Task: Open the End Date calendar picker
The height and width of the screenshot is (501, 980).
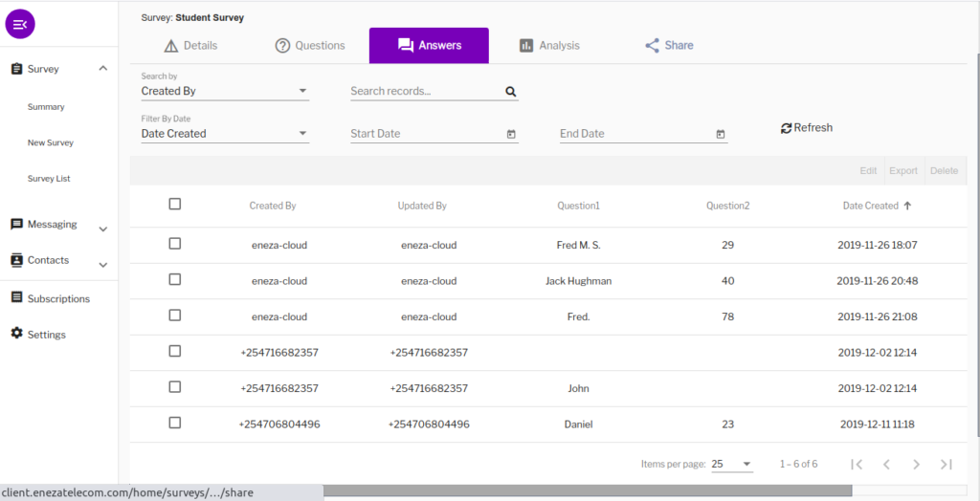Action: coord(721,134)
